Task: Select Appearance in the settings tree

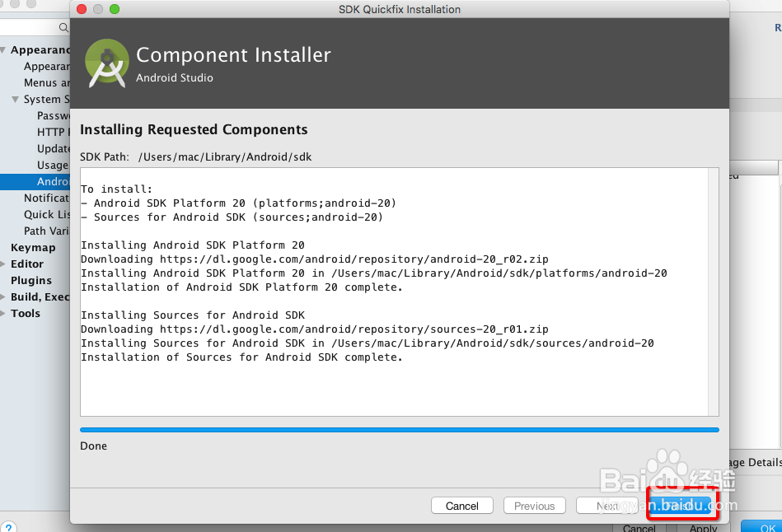Action: pos(46,67)
